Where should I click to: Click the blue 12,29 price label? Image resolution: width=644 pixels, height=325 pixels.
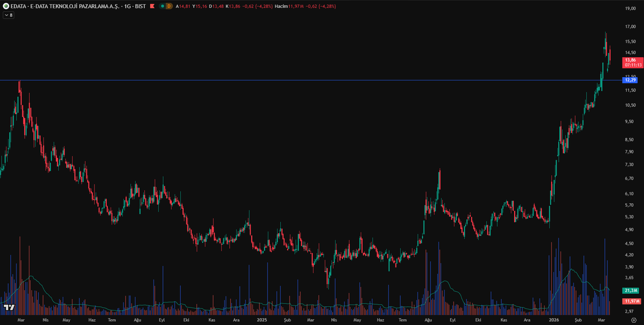629,80
